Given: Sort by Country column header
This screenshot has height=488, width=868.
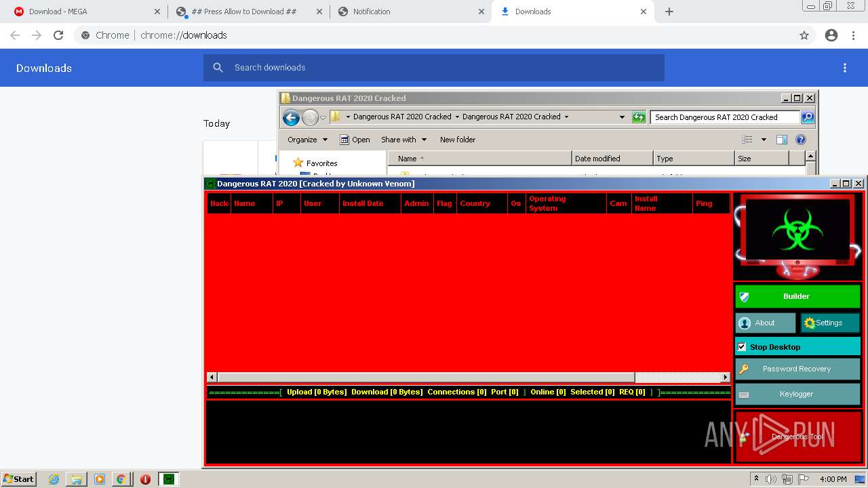Looking at the screenshot, I should 482,203.
